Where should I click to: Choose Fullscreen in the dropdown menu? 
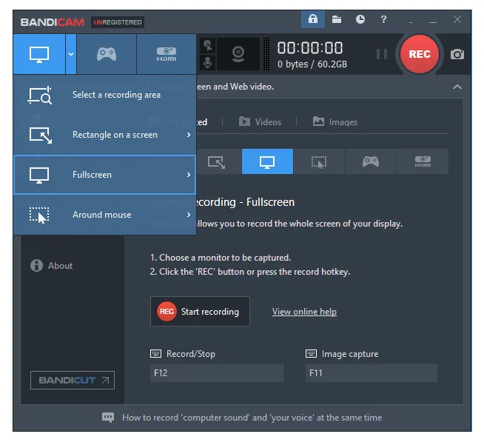(105, 175)
